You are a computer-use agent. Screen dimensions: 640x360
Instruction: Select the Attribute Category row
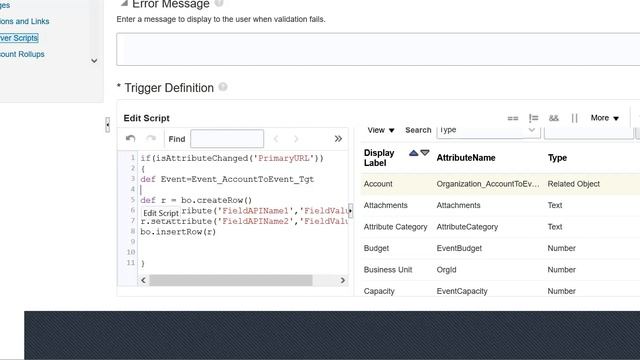pyautogui.click(x=500, y=227)
